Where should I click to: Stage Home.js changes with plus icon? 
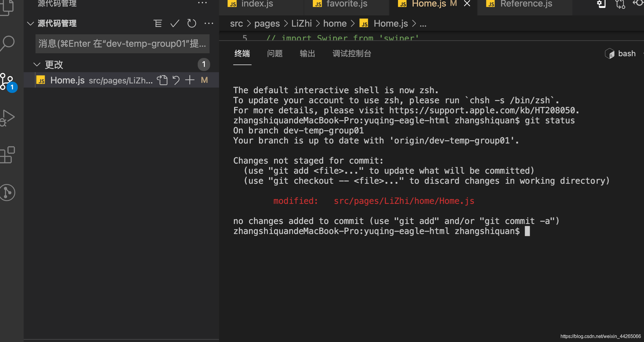click(x=190, y=80)
